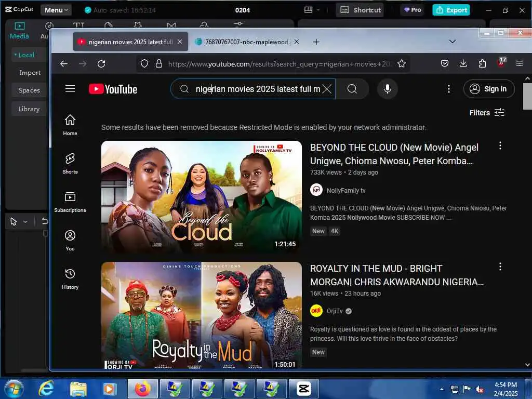Open Shorts in YouTube sidebar

click(70, 164)
